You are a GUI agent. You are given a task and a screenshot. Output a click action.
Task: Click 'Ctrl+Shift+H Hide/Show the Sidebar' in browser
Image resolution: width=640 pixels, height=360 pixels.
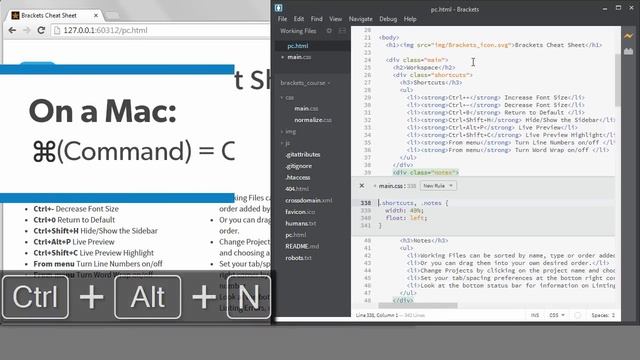pos(96,231)
